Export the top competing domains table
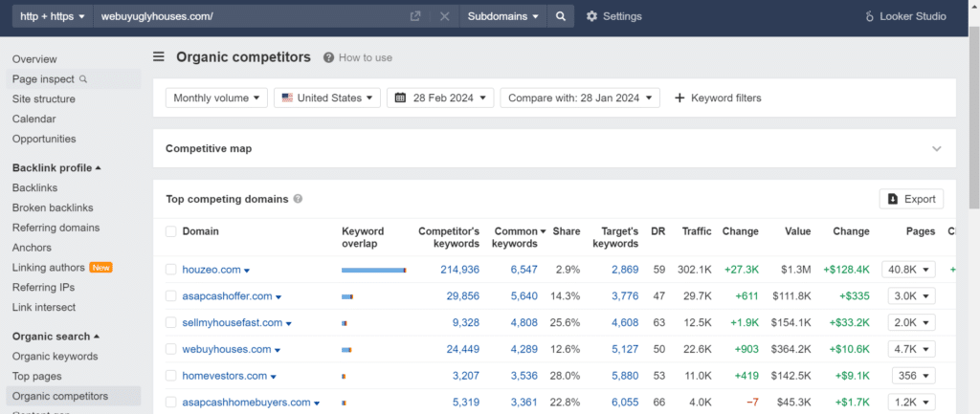The height and width of the screenshot is (414, 980). pos(911,199)
